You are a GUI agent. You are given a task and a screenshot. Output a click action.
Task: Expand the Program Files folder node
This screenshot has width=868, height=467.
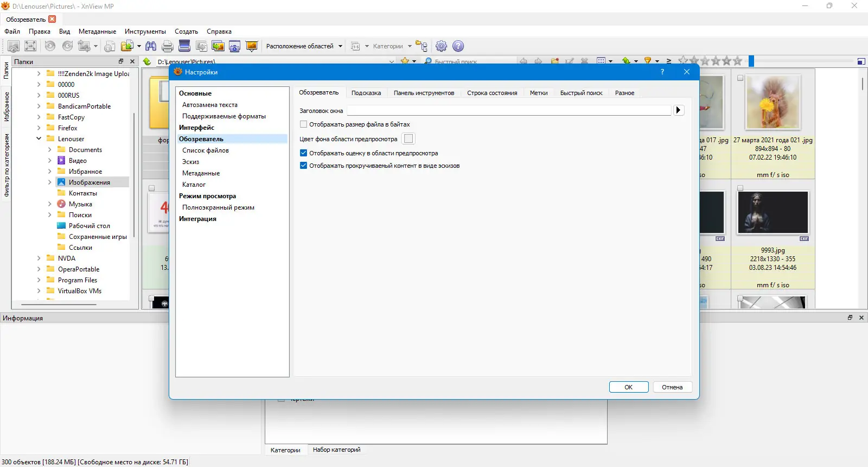(x=39, y=280)
